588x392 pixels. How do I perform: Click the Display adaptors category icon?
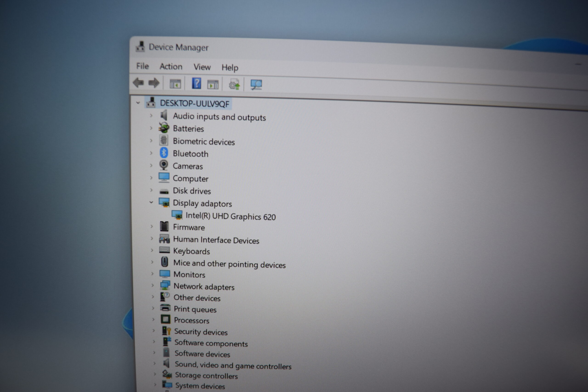[164, 203]
